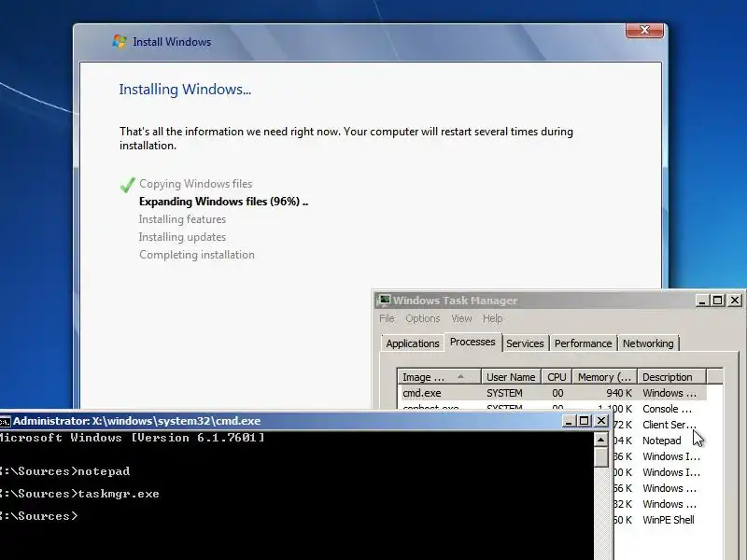Sort processes by Memory column header
747x560 pixels.
coord(604,377)
